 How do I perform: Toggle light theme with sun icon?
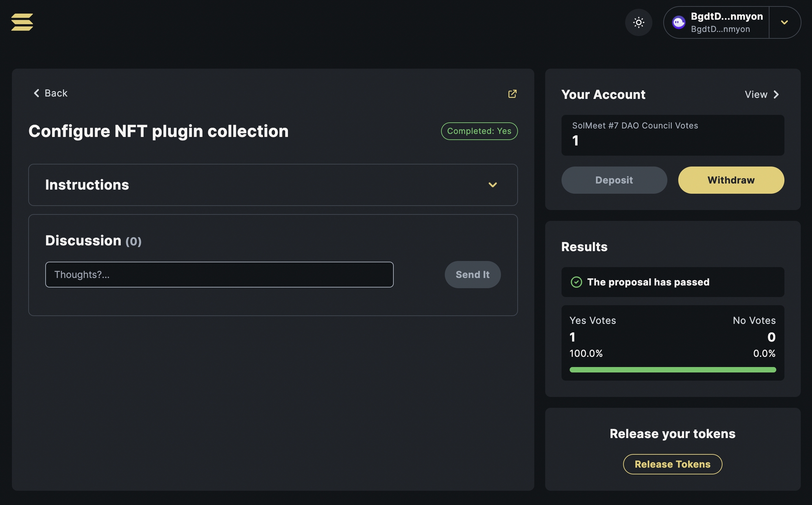click(x=638, y=23)
